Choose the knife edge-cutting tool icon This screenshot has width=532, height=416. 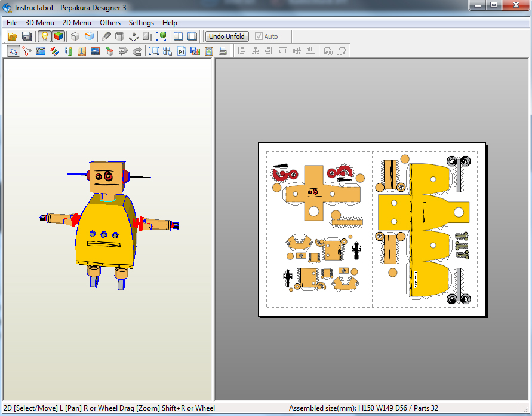[x=106, y=36]
